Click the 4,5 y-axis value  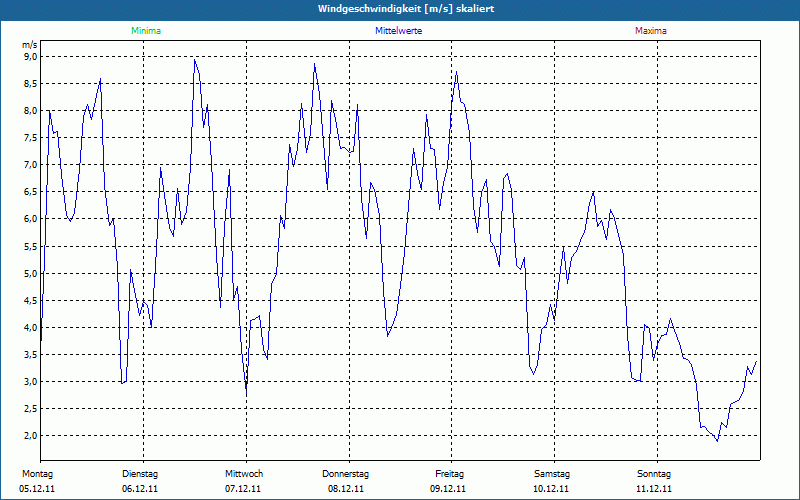pyautogui.click(x=31, y=300)
